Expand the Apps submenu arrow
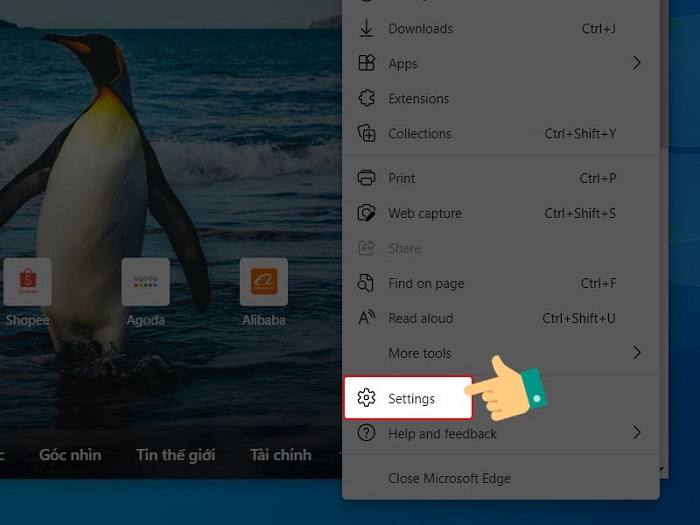This screenshot has height=525, width=700. pos(636,64)
